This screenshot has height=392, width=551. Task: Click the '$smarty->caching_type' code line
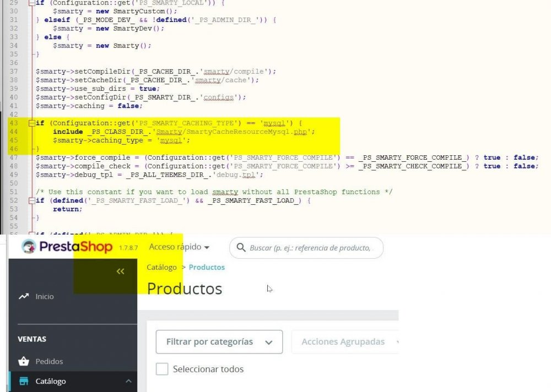click(x=122, y=140)
